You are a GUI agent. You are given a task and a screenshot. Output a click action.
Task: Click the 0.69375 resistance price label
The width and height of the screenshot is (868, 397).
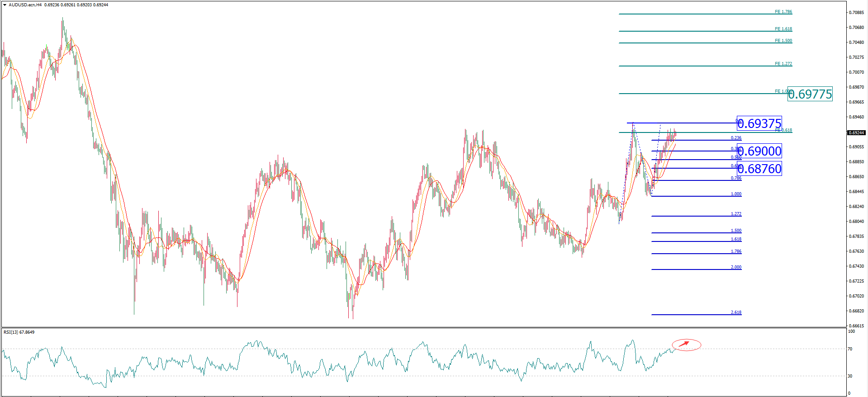759,123
